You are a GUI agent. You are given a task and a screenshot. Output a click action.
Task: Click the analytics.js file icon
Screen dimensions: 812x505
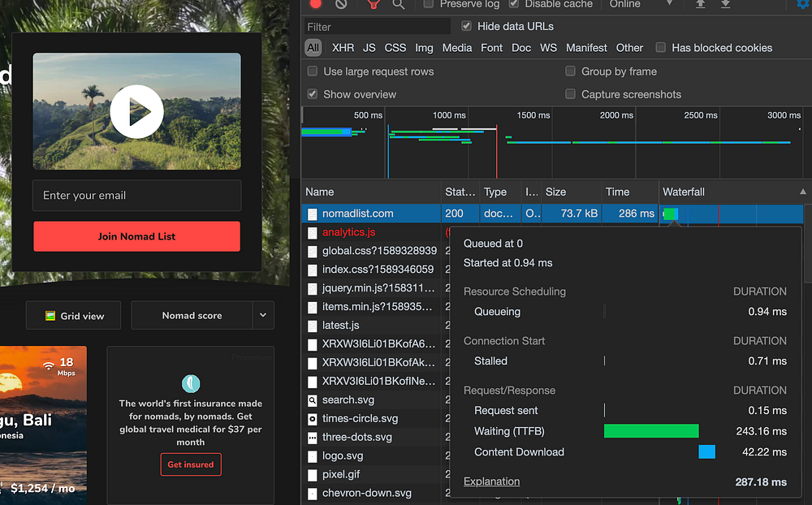[313, 232]
